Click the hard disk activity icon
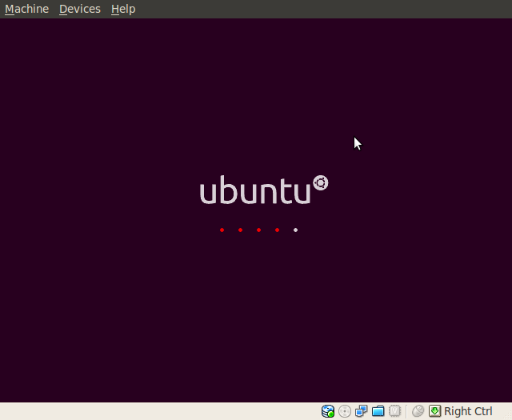This screenshot has width=512, height=420. (328, 411)
